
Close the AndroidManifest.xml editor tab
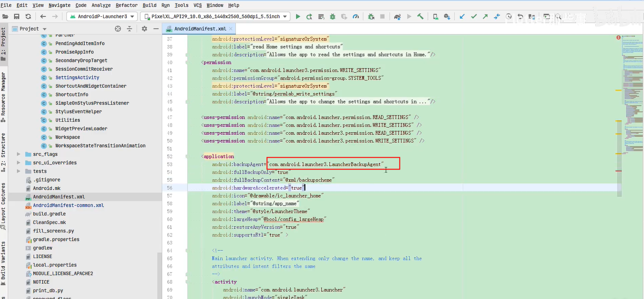230,29
